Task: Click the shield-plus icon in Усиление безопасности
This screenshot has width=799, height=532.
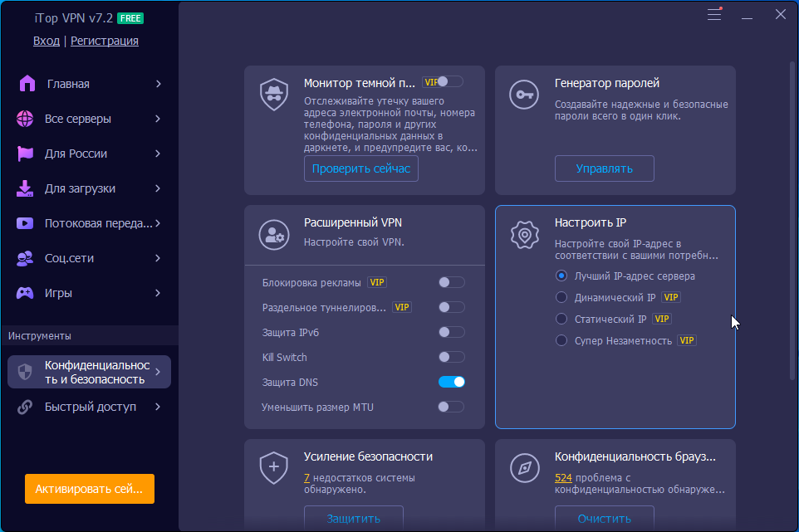Action: coord(273,467)
